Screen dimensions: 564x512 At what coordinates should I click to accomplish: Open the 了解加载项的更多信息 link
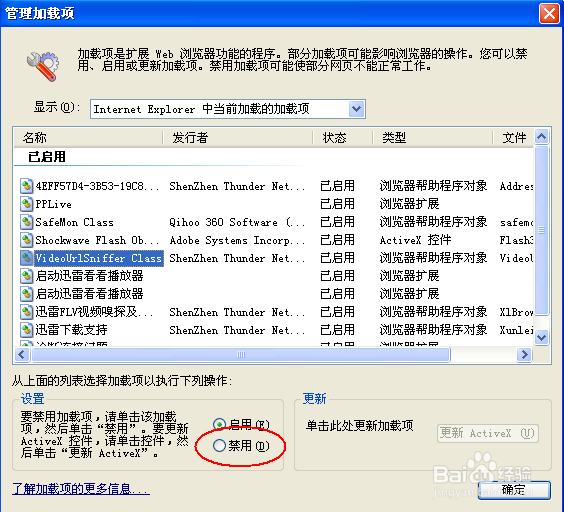pos(81,489)
